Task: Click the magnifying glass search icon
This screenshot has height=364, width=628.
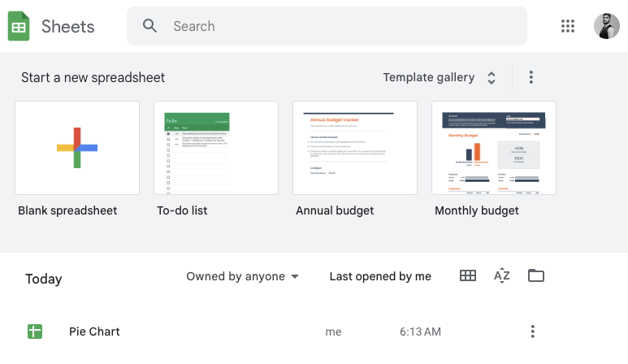Action: [149, 26]
